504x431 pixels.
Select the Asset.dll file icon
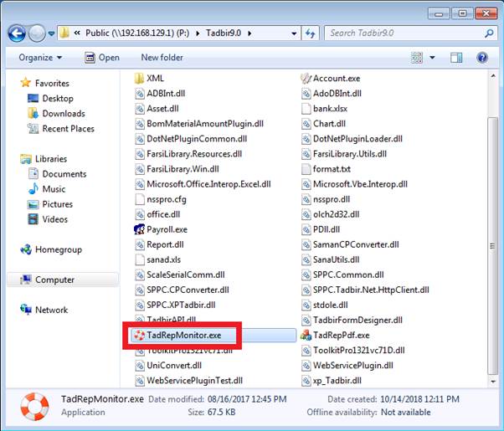(x=139, y=109)
